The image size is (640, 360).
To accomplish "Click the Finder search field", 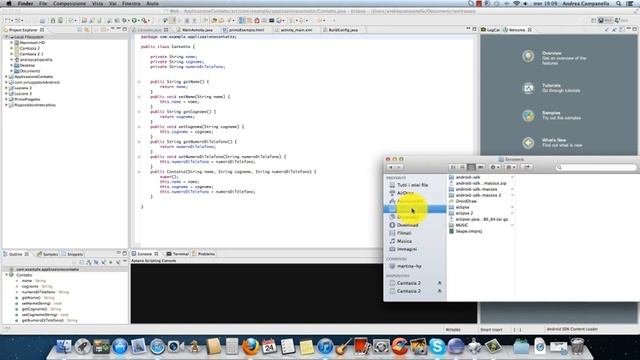I will pyautogui.click(x=596, y=167).
